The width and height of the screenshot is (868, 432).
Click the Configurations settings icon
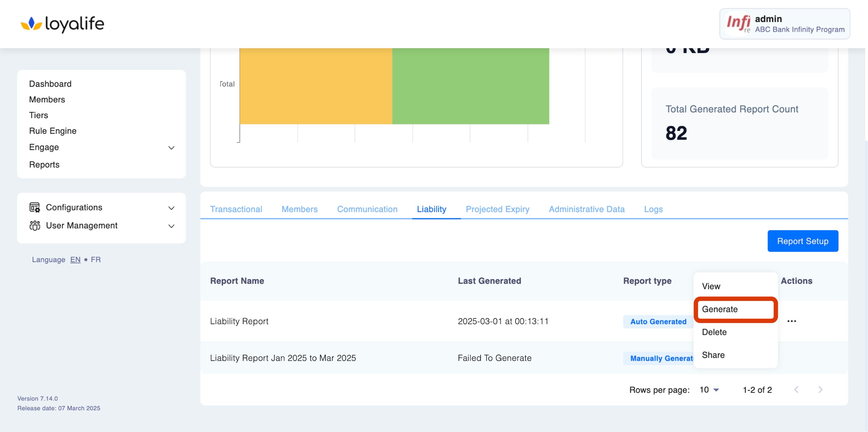(35, 207)
